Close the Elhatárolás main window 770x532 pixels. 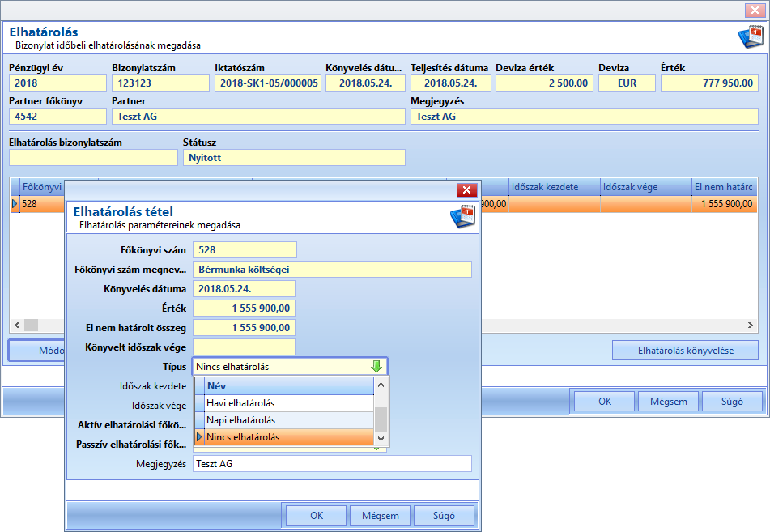click(x=755, y=10)
